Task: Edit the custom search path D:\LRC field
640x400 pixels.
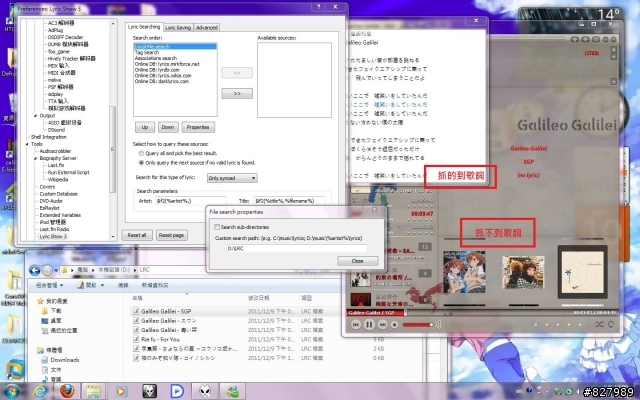Action: (297, 248)
